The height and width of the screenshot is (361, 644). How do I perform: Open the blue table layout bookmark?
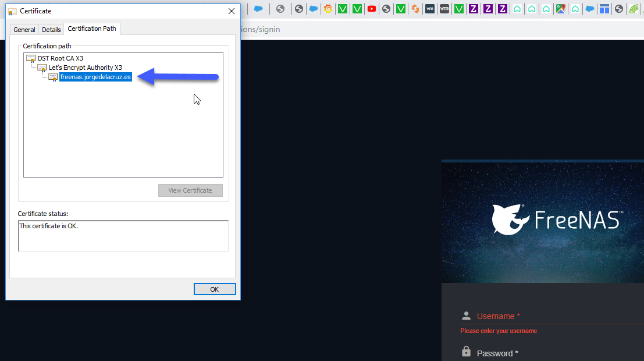tap(604, 9)
